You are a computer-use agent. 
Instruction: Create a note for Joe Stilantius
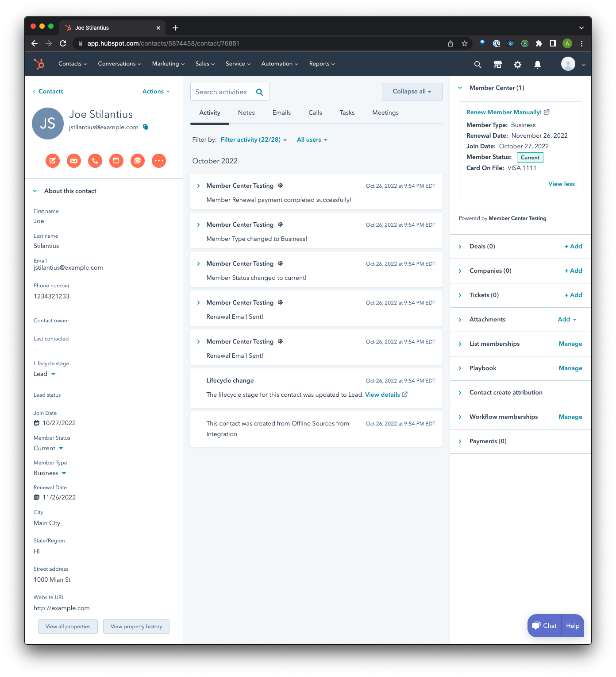(x=52, y=161)
